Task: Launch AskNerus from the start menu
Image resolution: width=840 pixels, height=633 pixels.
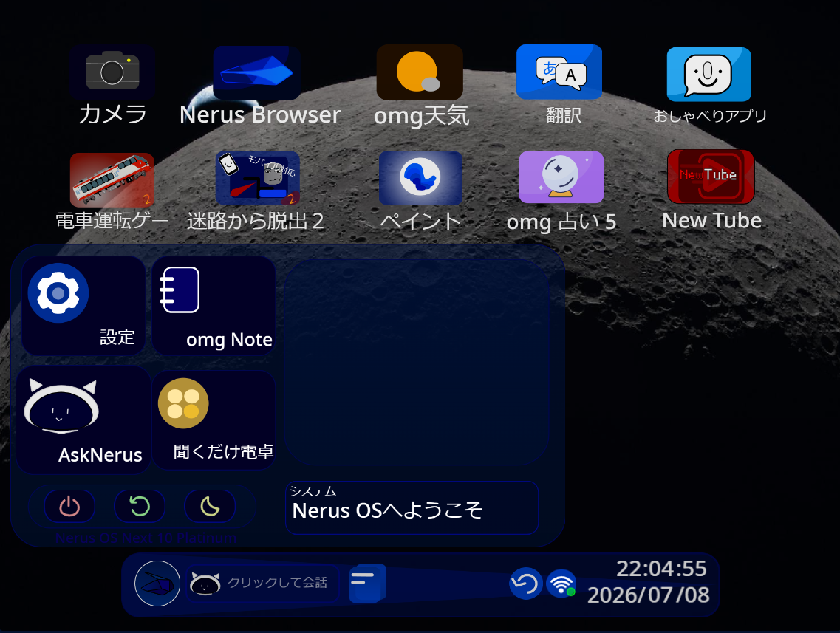Action: coord(83,420)
